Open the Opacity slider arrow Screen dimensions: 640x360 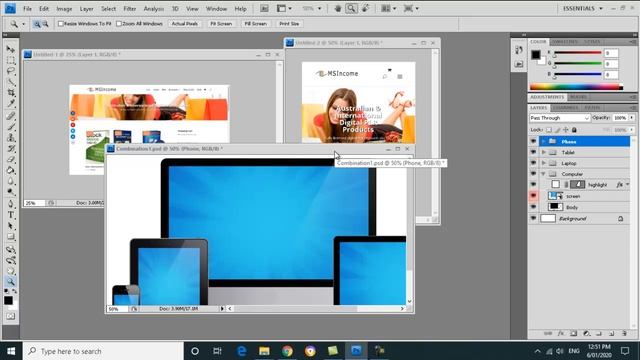pyautogui.click(x=632, y=118)
